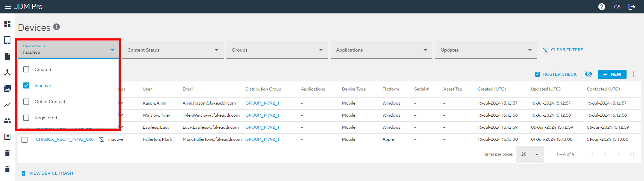
Task: Collapse the Device Status dropdown
Action: (68, 50)
